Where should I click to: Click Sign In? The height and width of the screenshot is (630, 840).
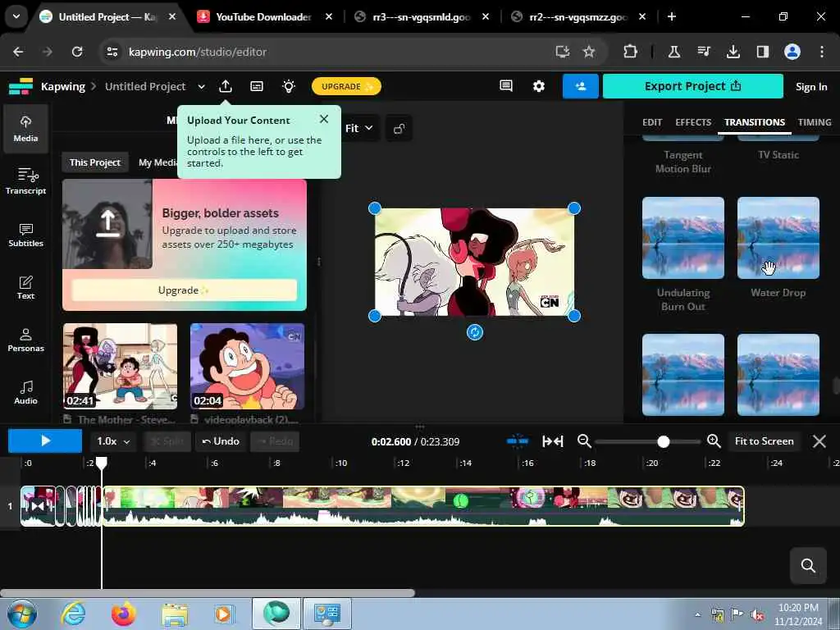(x=811, y=87)
